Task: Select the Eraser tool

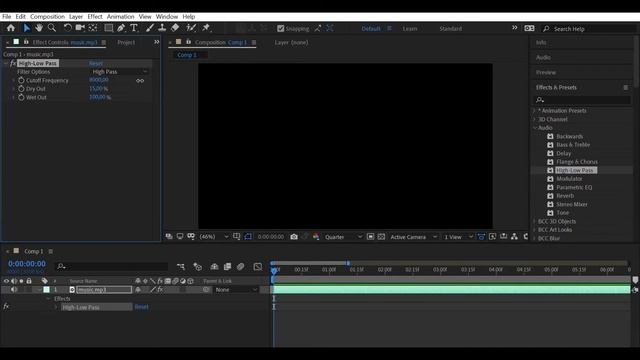Action: (x=175, y=28)
